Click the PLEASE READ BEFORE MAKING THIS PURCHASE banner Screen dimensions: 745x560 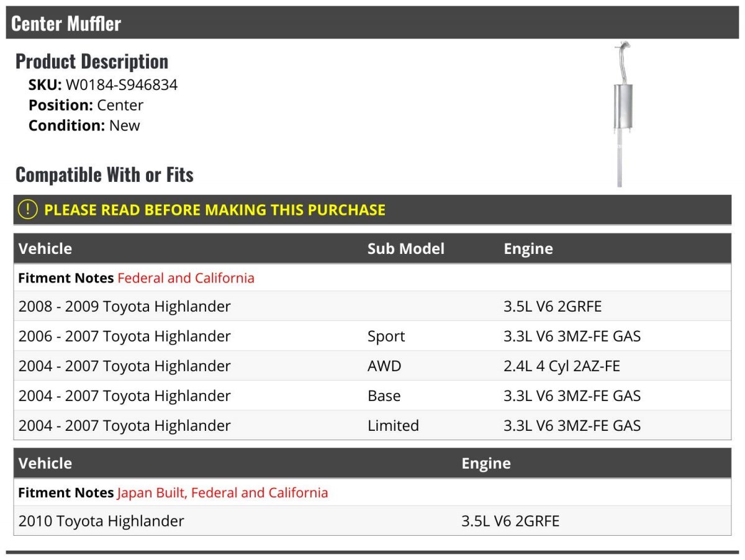click(x=214, y=210)
